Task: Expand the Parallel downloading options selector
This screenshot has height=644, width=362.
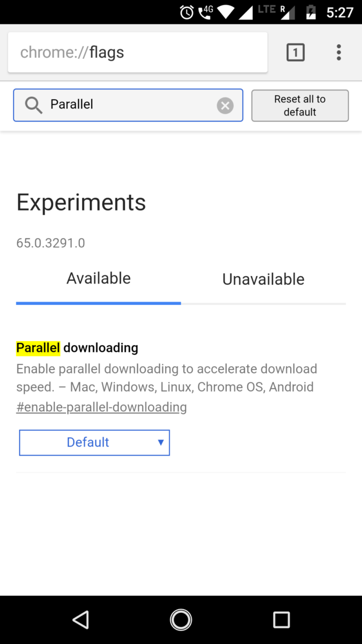Action: [94, 443]
